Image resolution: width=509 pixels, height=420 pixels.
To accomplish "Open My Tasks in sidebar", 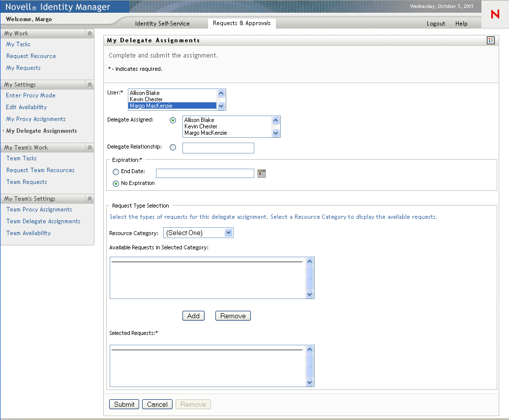I will pos(18,44).
